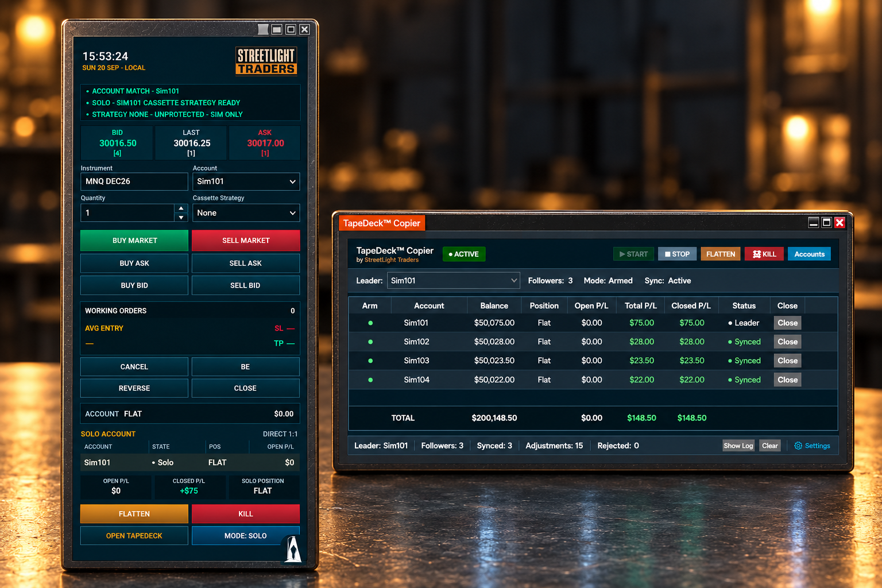Click the ACTIVE status badge
The height and width of the screenshot is (588, 882).
click(x=464, y=254)
